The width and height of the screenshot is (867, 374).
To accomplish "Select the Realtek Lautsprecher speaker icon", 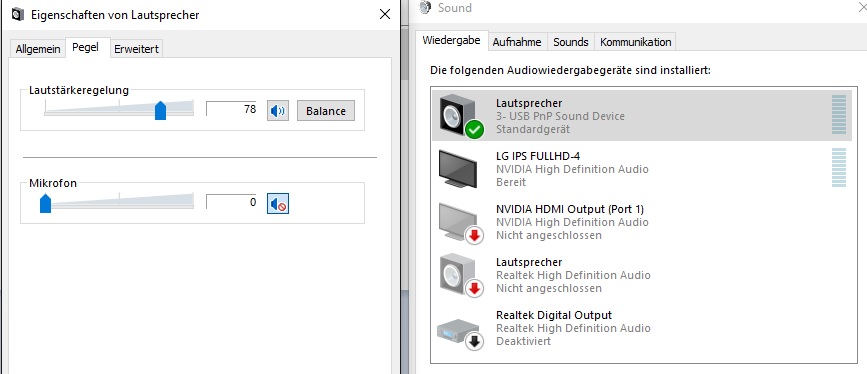I will [460, 275].
